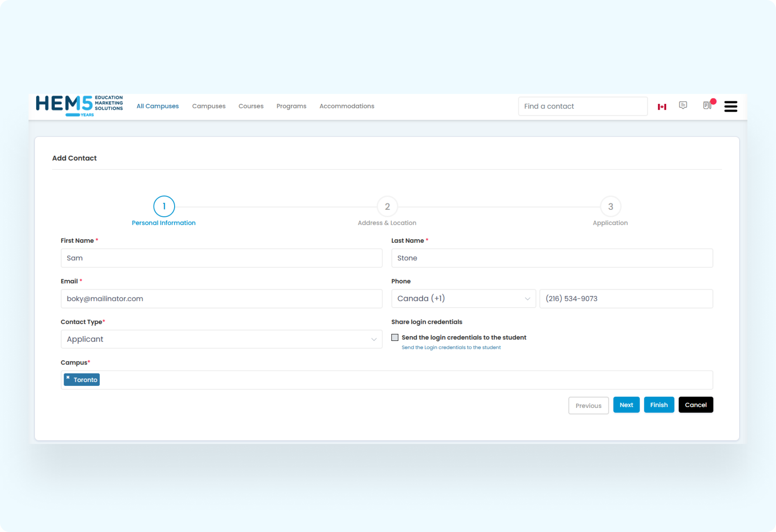Open Accommodations in the top nav
Image resolution: width=776 pixels, height=532 pixels.
346,106
